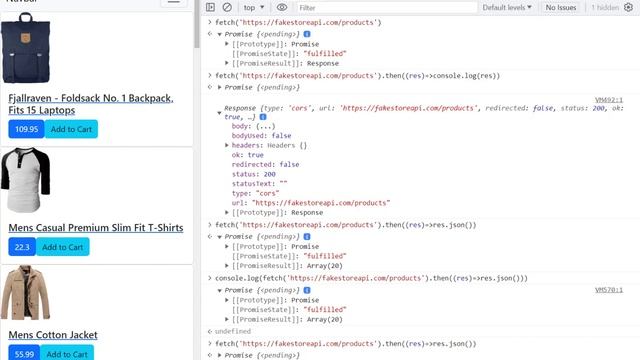Add the slim fit T-shirt to cart
This screenshot has width=640, height=360.
[x=62, y=247]
